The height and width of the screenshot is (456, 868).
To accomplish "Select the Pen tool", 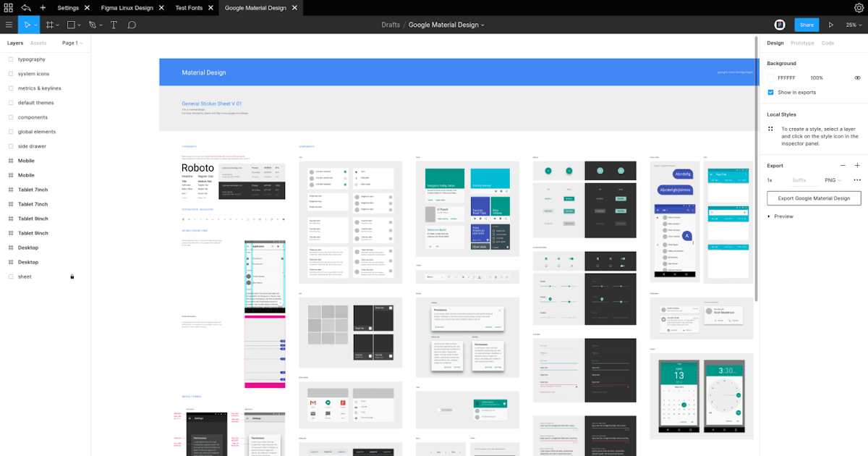I will click(92, 24).
